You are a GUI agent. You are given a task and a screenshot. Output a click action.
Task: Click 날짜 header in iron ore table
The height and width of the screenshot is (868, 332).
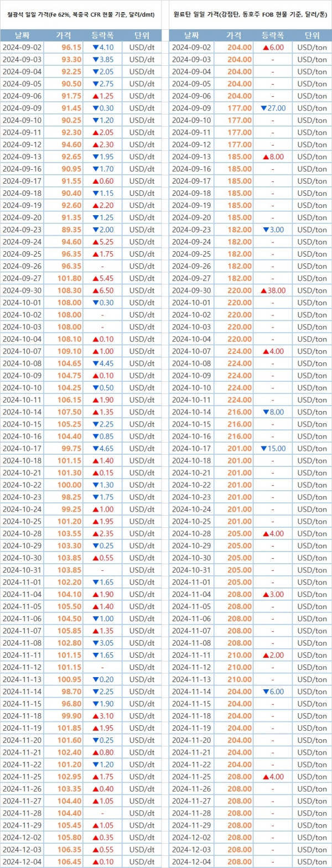(22, 35)
